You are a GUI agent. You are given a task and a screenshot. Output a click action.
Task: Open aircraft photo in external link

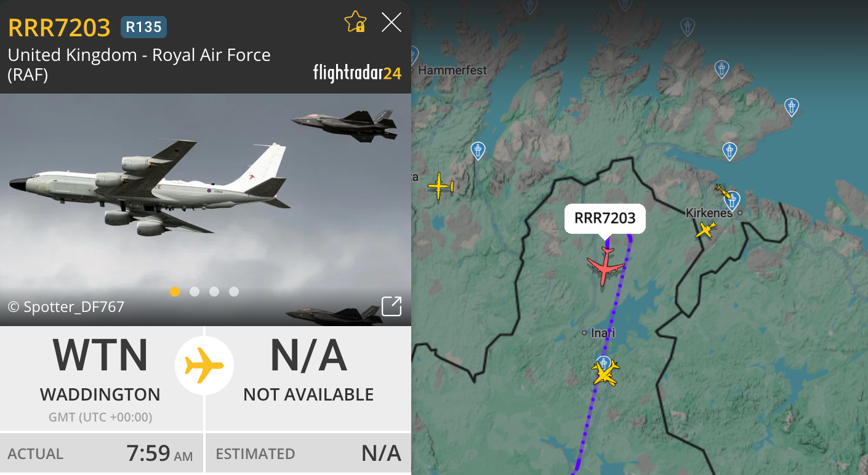coord(392,306)
